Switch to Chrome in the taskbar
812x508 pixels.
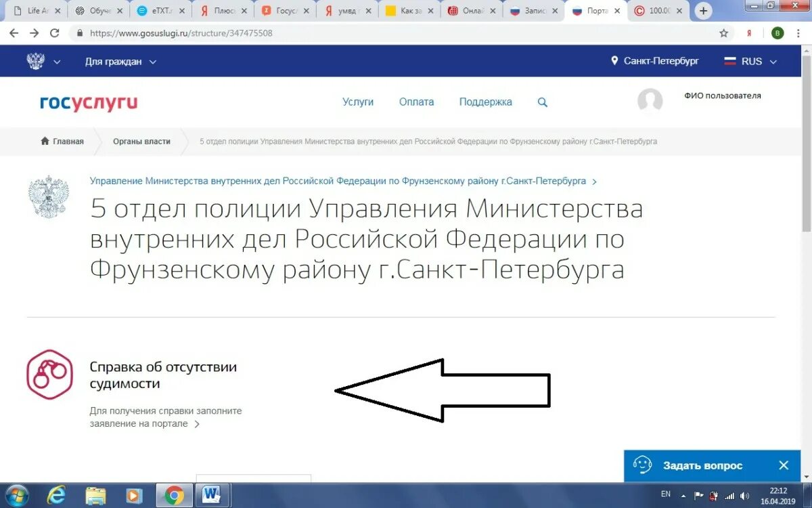click(x=174, y=496)
